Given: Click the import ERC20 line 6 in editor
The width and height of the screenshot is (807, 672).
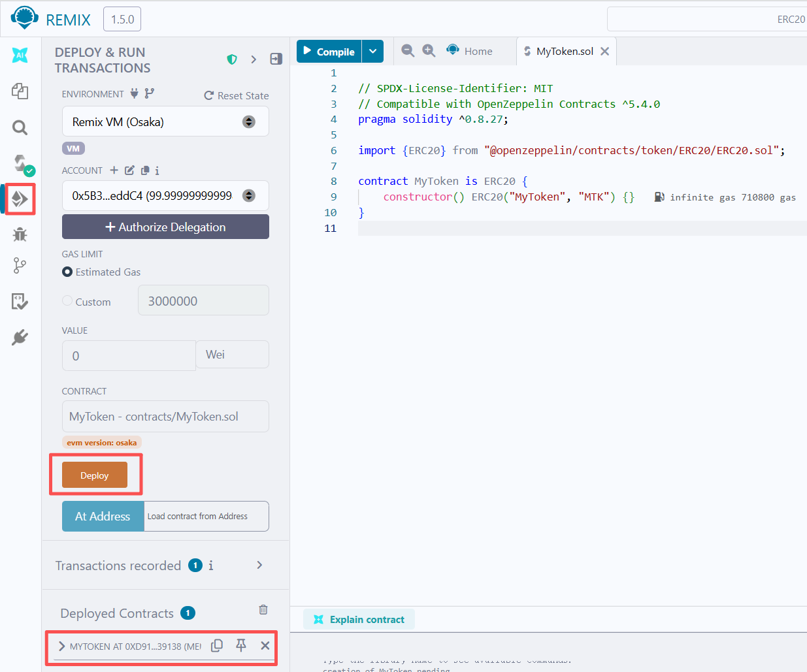Looking at the screenshot, I should 572,150.
